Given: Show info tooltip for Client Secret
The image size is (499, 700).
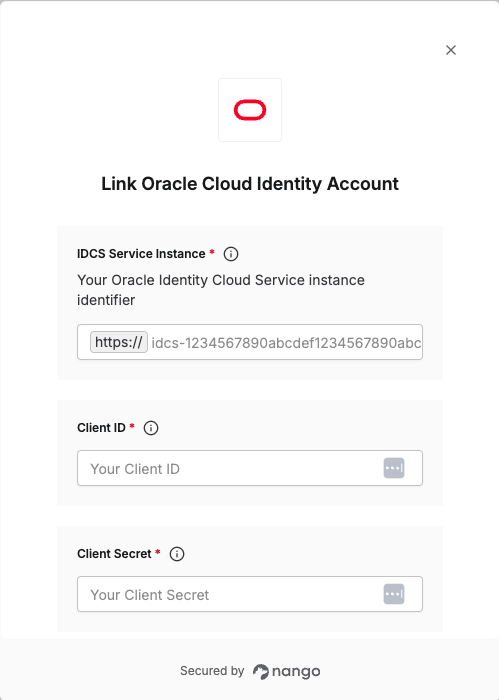Looking at the screenshot, I should pos(177,554).
